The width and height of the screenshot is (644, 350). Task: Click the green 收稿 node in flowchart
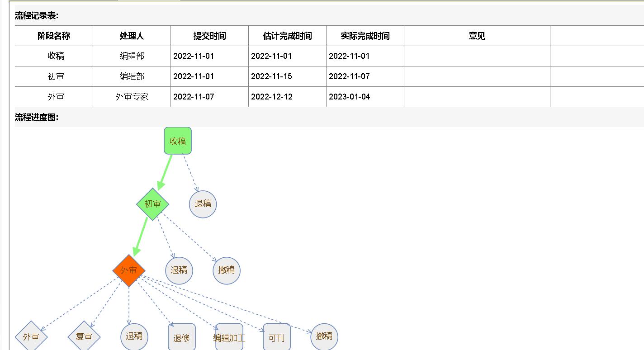click(178, 141)
